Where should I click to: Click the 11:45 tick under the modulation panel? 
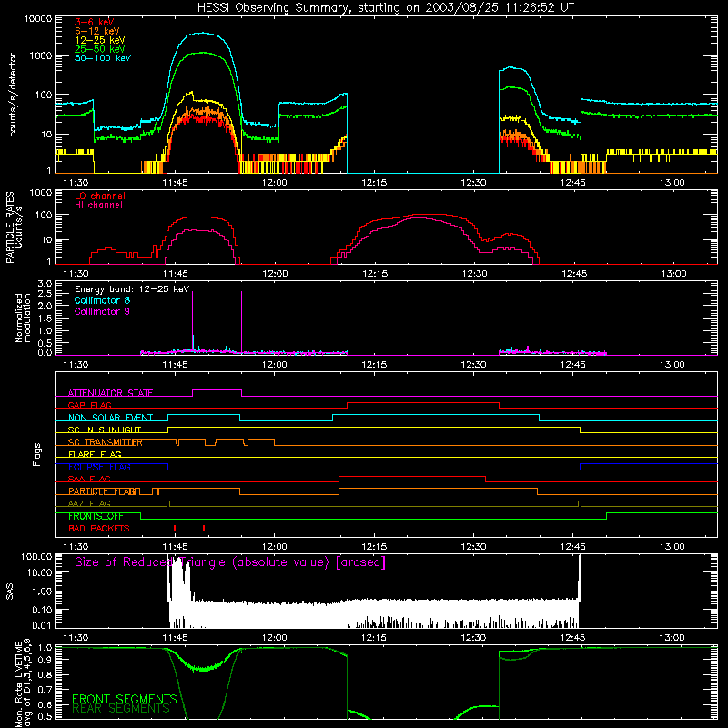[175, 365]
